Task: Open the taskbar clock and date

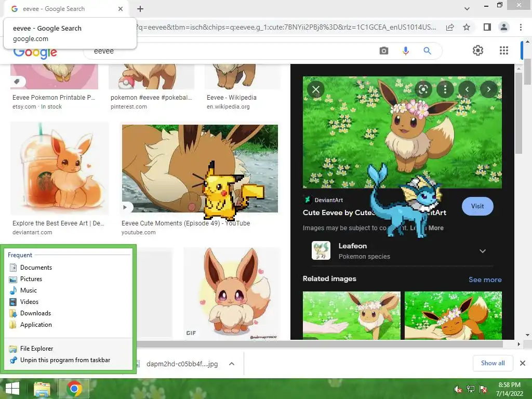Action: coord(510,389)
